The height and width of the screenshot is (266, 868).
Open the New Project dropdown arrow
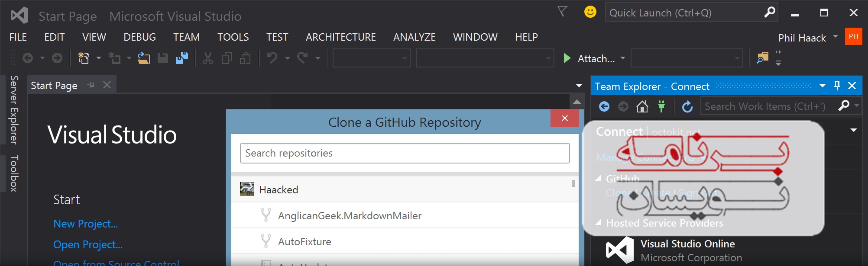98,58
